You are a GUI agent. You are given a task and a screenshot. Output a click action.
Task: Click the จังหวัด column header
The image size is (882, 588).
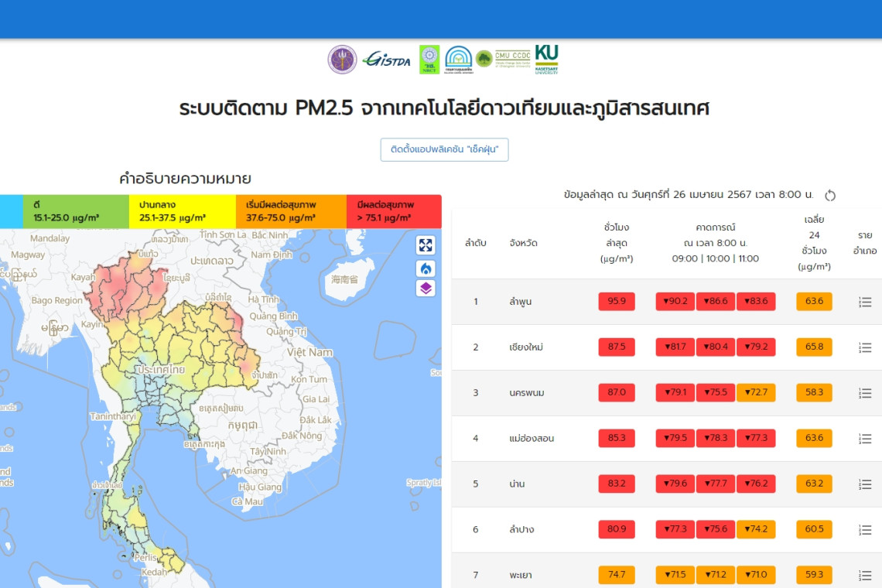(524, 243)
